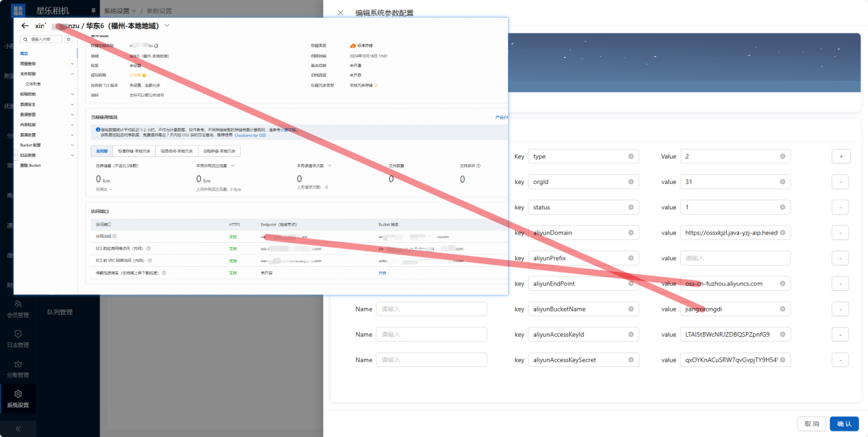Click the empty aliyunPrefix value input
868x437 pixels.
[735, 258]
